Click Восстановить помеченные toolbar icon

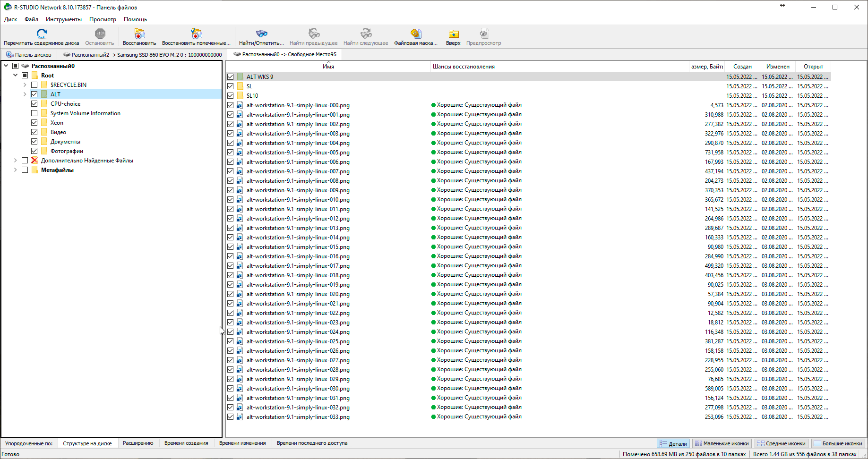point(196,34)
